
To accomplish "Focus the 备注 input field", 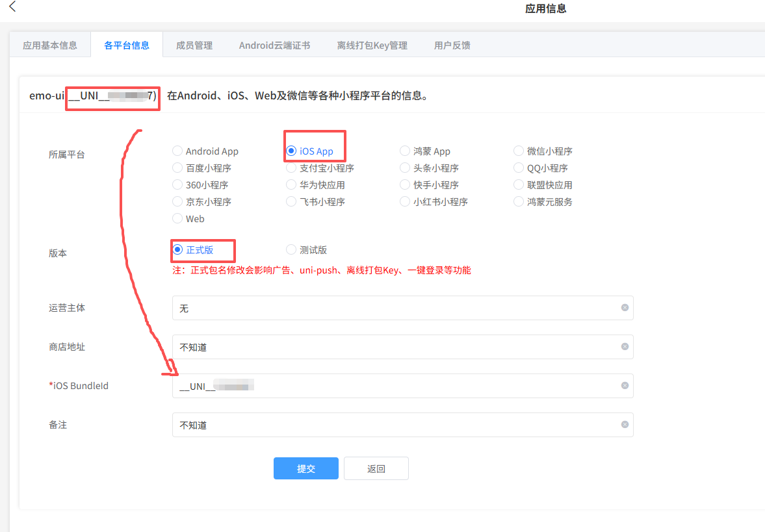I will tap(402, 425).
